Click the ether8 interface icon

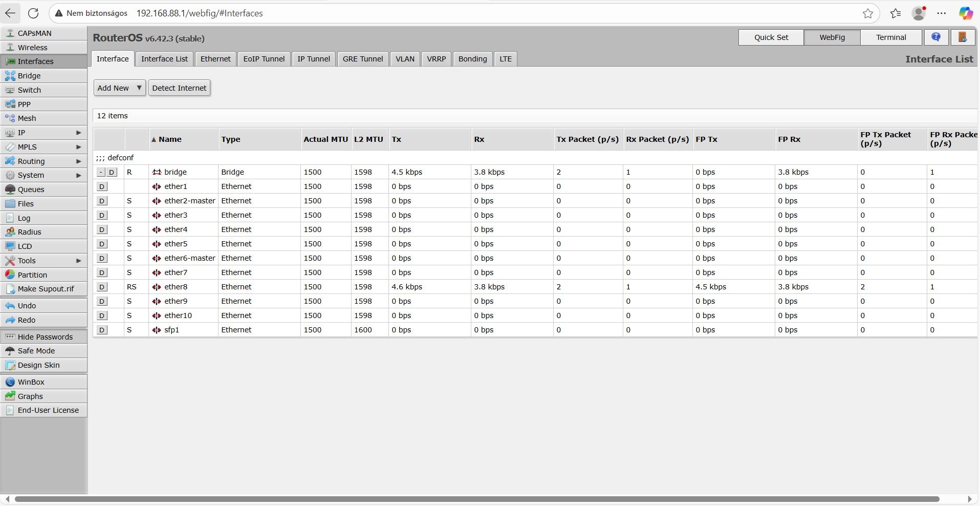click(x=157, y=287)
